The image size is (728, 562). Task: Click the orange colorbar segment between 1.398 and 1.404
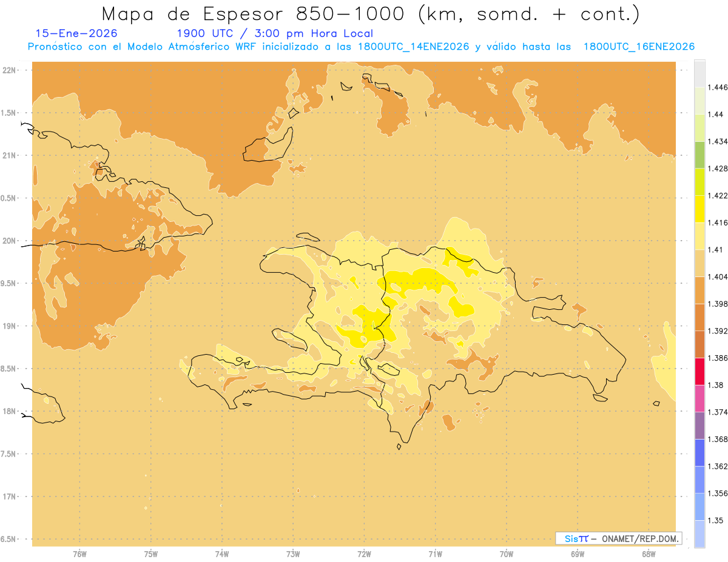(699, 290)
